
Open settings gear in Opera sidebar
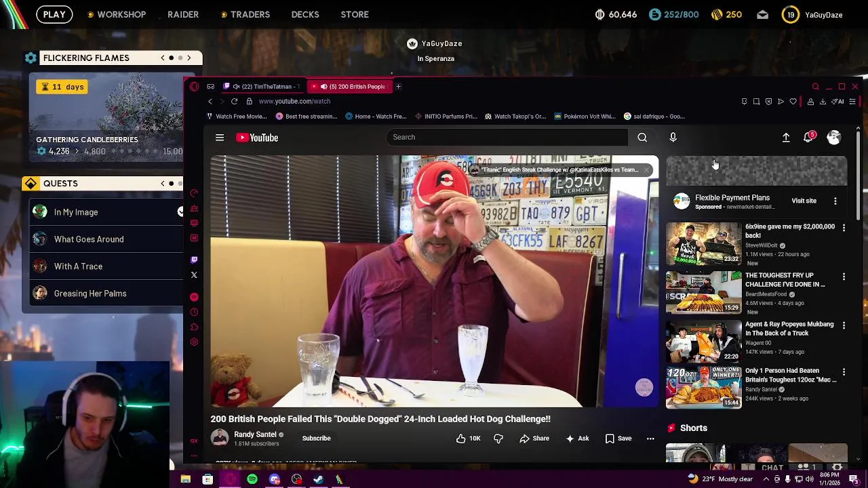pyautogui.click(x=194, y=342)
